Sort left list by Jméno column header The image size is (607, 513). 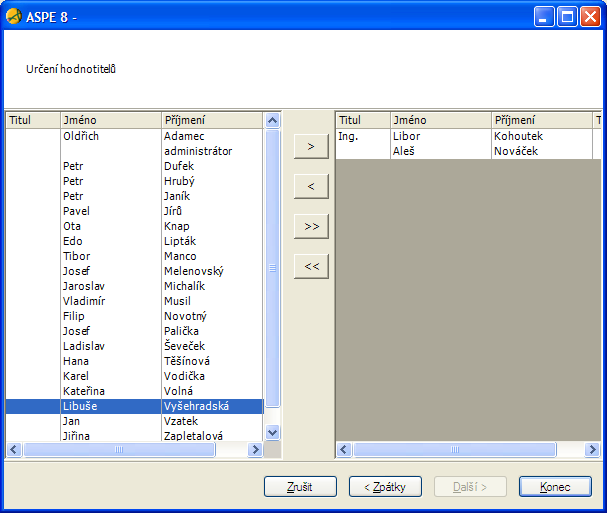click(111, 120)
